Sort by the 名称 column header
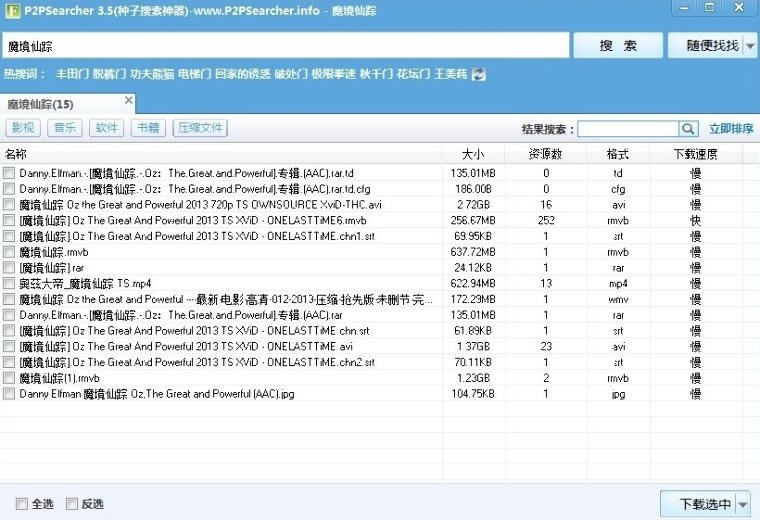The image size is (760, 520). point(221,154)
